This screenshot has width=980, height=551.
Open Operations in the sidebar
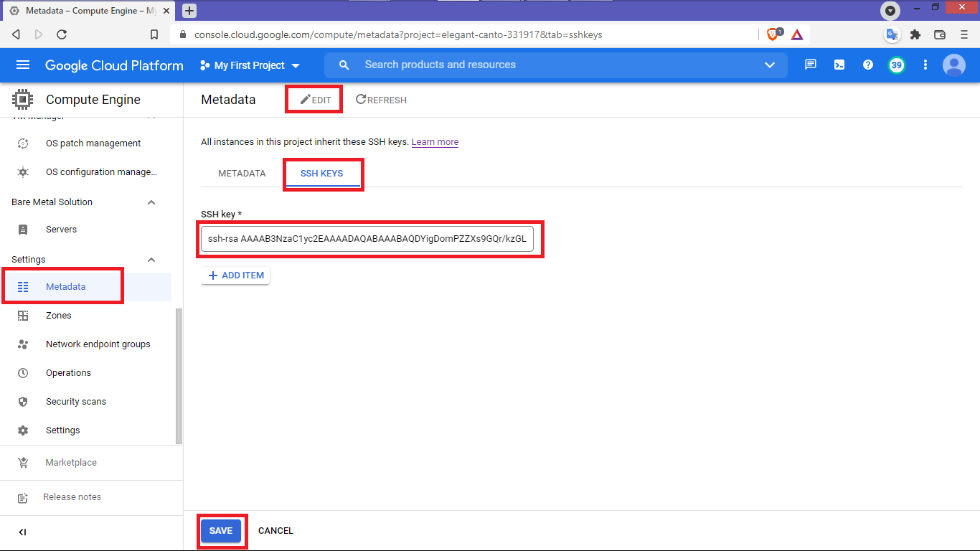click(x=68, y=373)
